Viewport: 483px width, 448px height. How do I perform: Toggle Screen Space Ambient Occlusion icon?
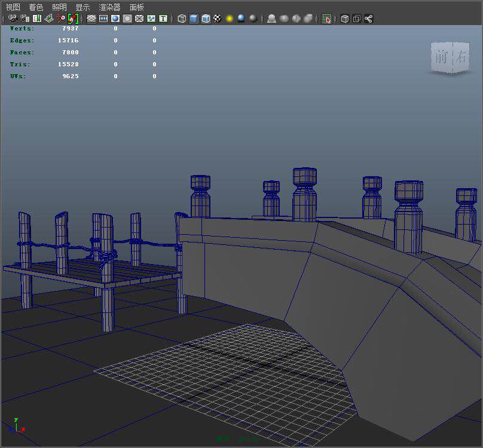(x=271, y=19)
